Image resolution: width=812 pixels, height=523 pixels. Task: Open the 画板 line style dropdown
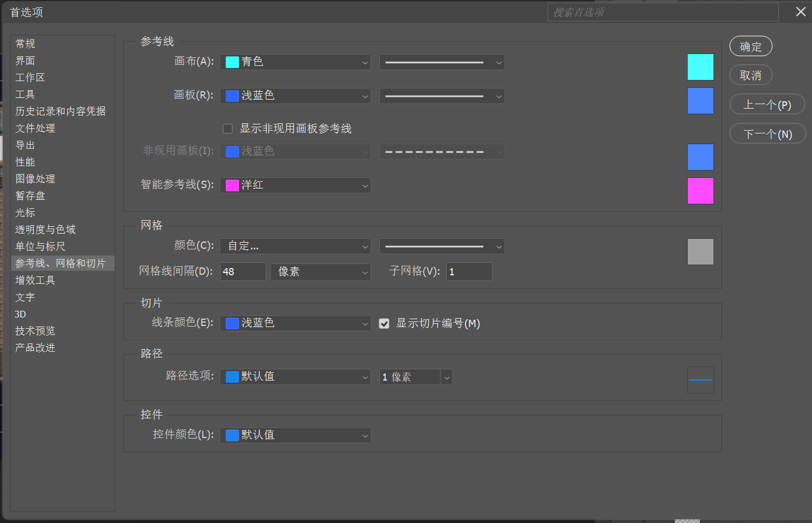coord(442,96)
